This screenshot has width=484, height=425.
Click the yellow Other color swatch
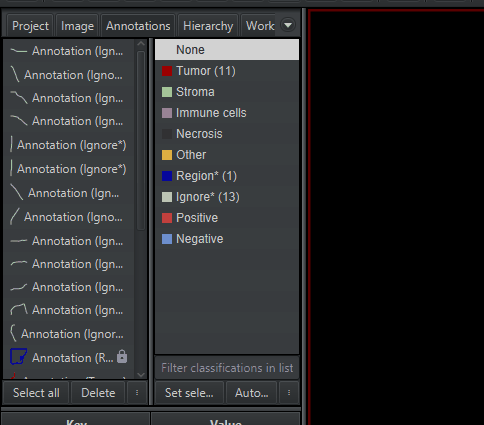pyautogui.click(x=167, y=155)
